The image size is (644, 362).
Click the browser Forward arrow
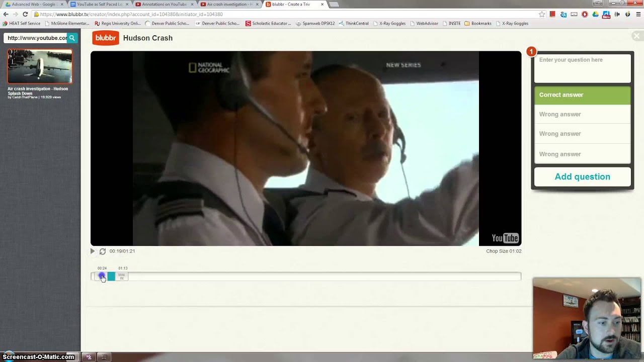[16, 14]
